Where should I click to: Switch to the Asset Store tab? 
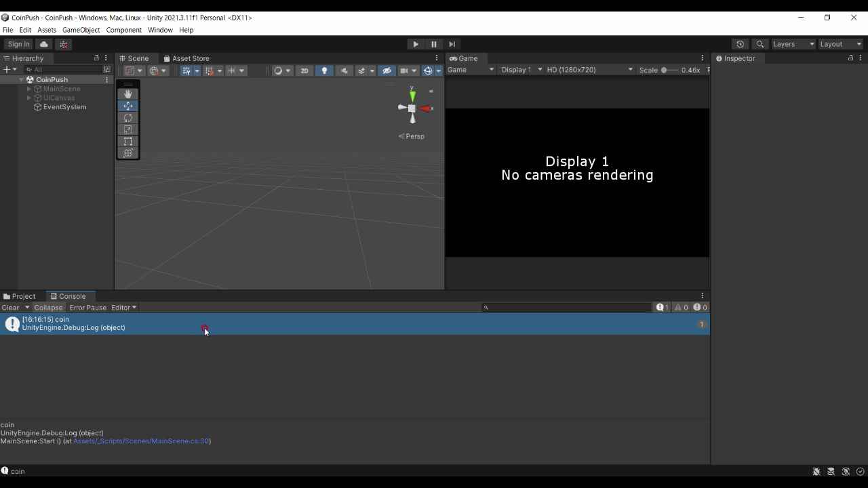click(186, 58)
